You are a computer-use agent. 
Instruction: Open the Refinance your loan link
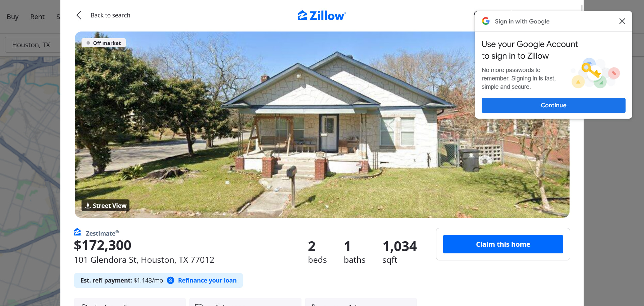point(207,280)
